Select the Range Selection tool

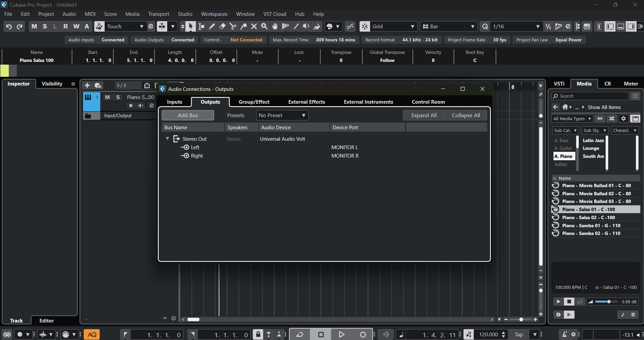tap(201, 27)
